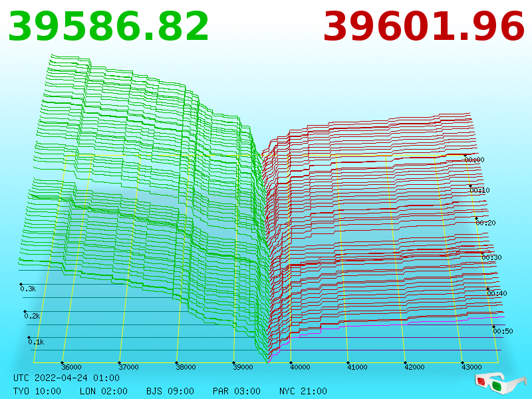This screenshot has height=399, width=532.
Task: Click the 41000 price axis label
Action: pos(357,367)
